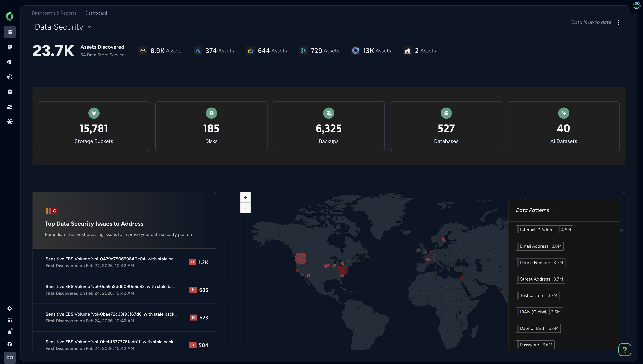
Task: Collapse the Data Patterns panel
Action: point(553,211)
